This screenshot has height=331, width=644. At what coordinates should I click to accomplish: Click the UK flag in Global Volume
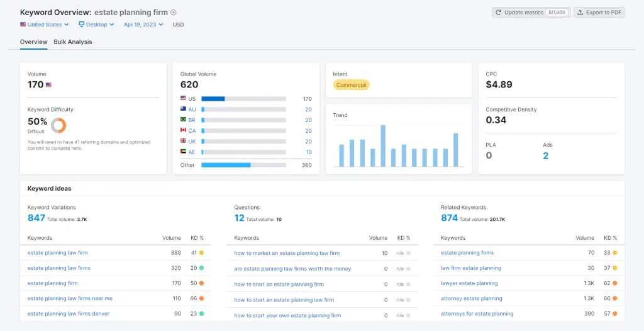(x=183, y=141)
